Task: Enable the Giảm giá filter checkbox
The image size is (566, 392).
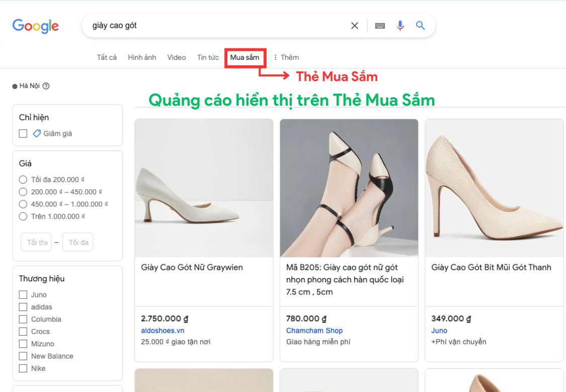Action: pos(23,133)
